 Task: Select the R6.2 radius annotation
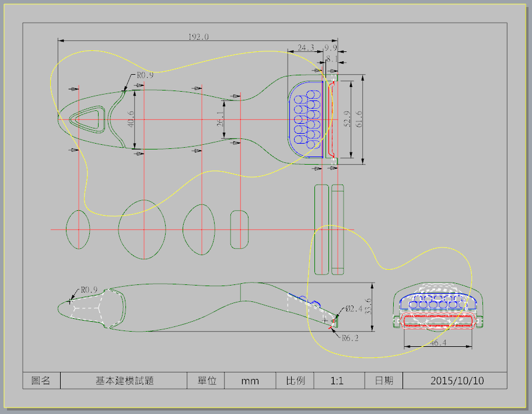pos(349,338)
